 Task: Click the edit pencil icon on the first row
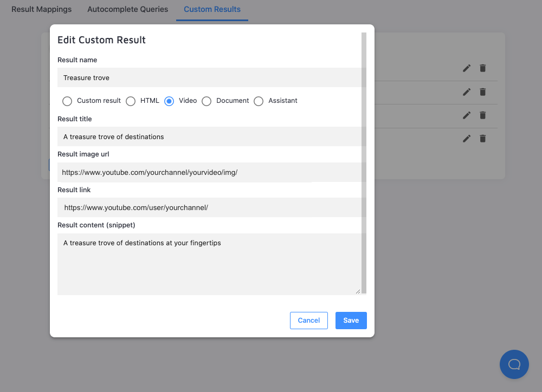point(466,68)
